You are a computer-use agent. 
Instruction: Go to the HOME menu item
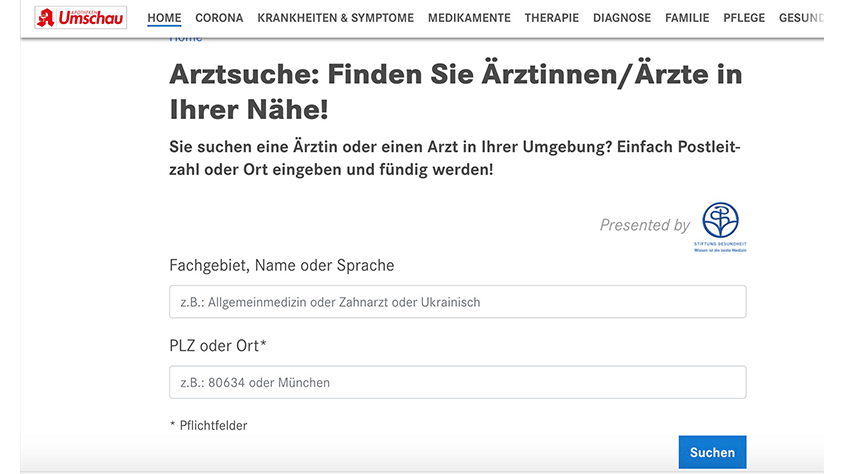coord(164,18)
